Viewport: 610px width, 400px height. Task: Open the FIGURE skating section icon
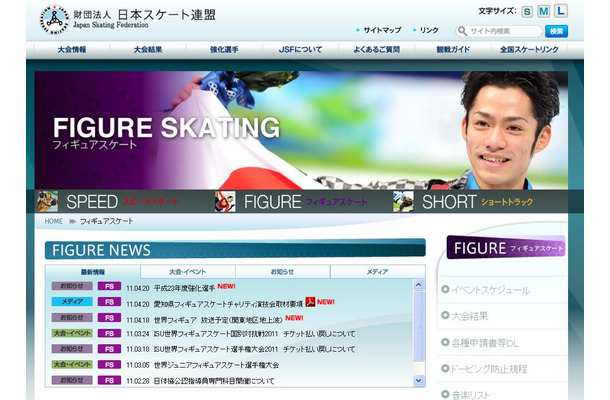coord(226,201)
